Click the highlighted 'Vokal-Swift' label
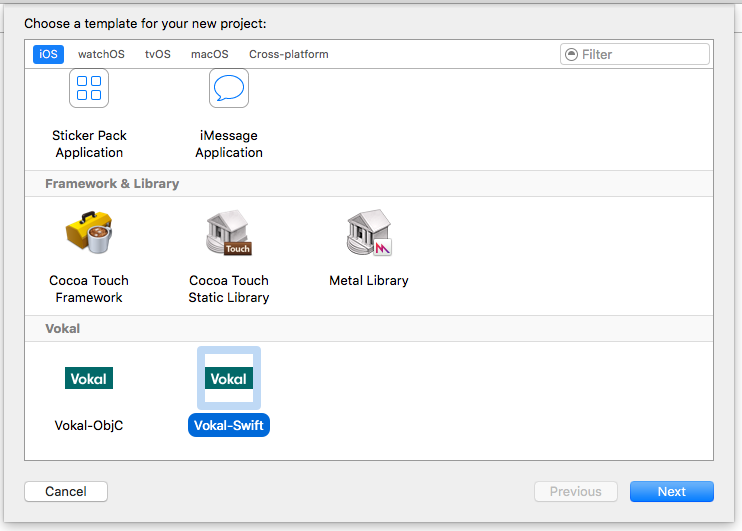This screenshot has height=531, width=742. point(229,425)
